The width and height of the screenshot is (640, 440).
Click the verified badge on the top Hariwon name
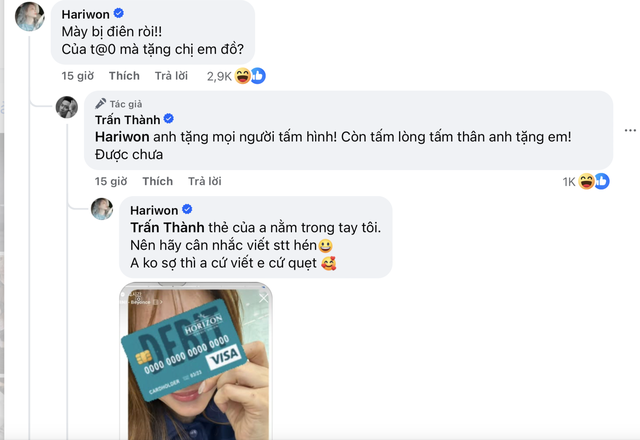(x=119, y=13)
